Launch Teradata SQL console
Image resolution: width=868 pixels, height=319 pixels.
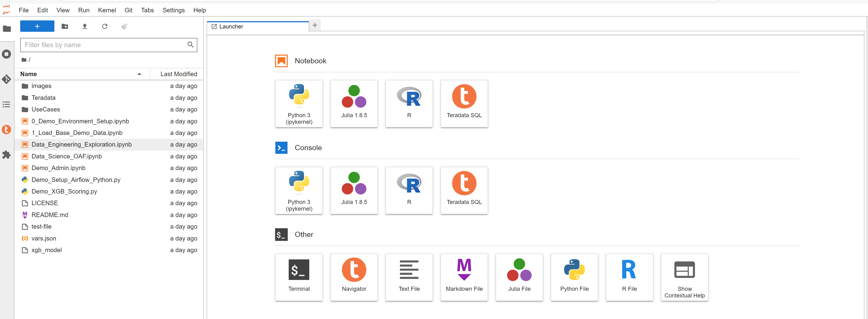coord(464,189)
